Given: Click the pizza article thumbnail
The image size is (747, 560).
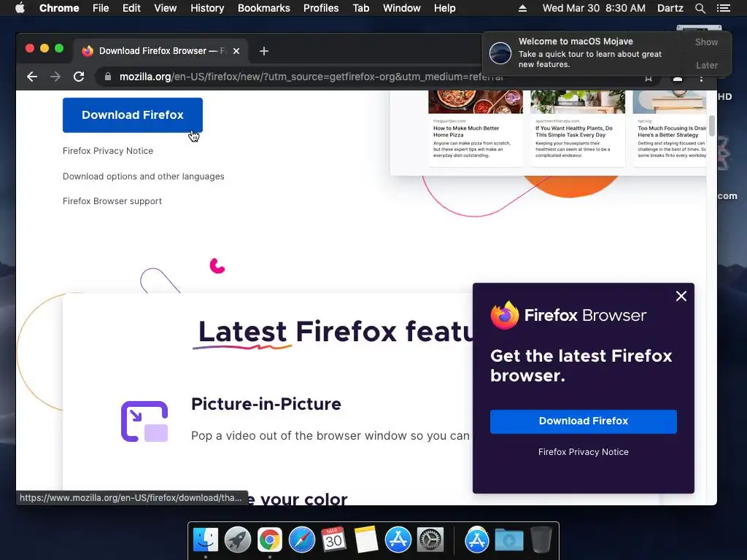Looking at the screenshot, I should [476, 102].
